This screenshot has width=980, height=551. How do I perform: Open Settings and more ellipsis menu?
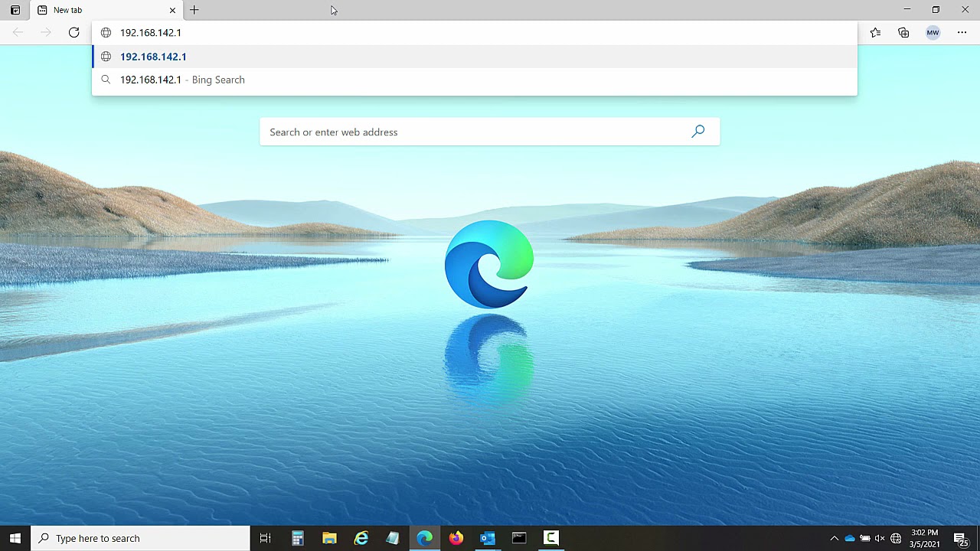click(962, 32)
